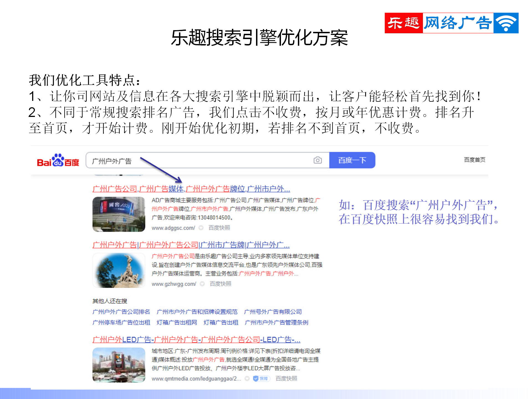Click the camera image-search icon
This screenshot has width=532, height=399.
click(x=318, y=160)
